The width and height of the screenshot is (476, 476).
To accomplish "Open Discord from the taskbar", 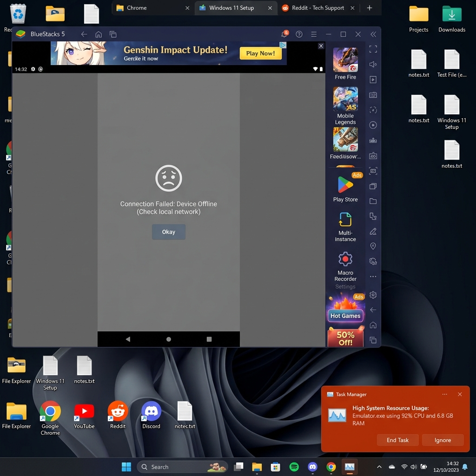I will (312, 467).
